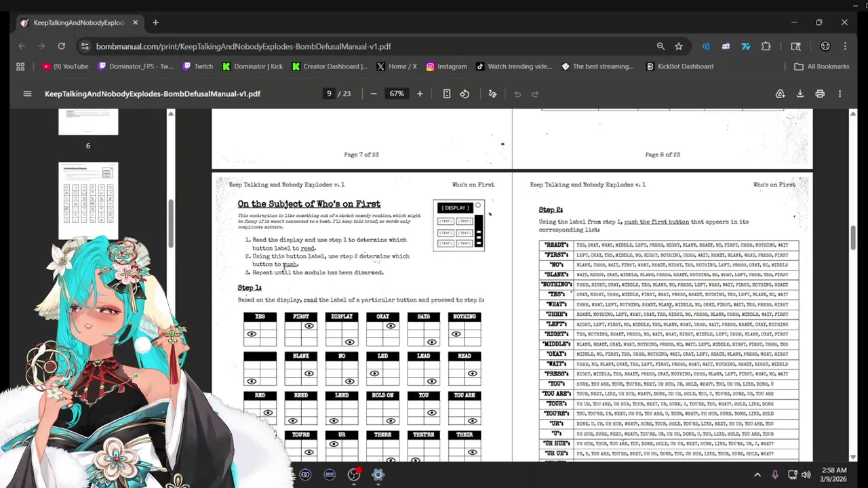Click the PDF page number field

pyautogui.click(x=329, y=94)
